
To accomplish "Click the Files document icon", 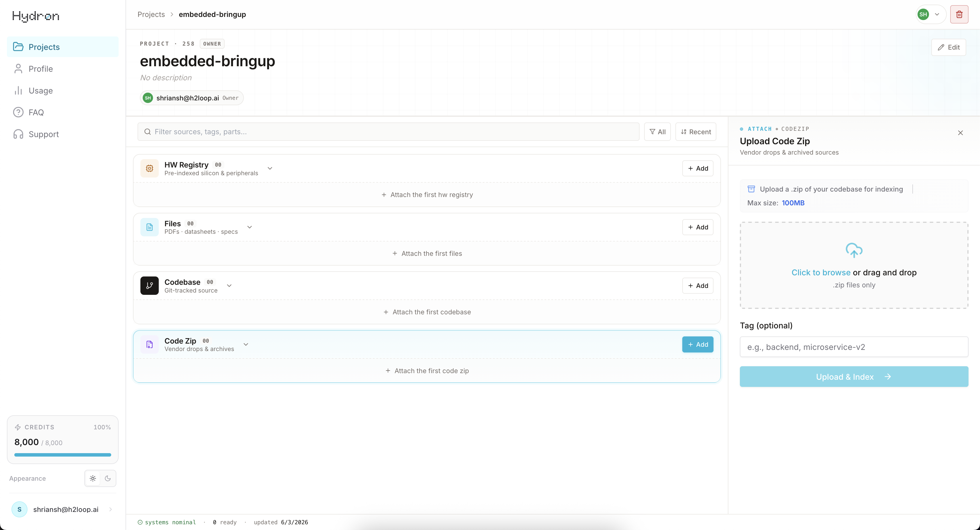I will tap(150, 227).
